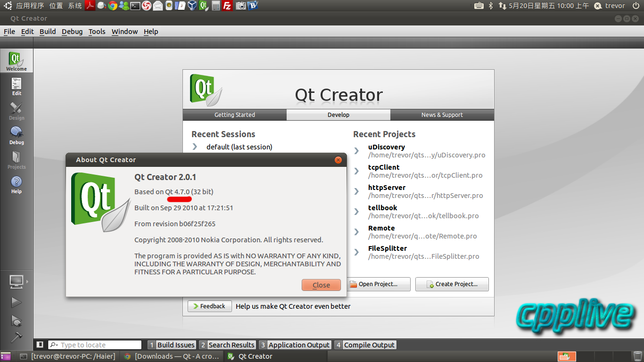Launch the camera screenshot tool icon
This screenshot has width=644, height=362.
(x=241, y=6)
